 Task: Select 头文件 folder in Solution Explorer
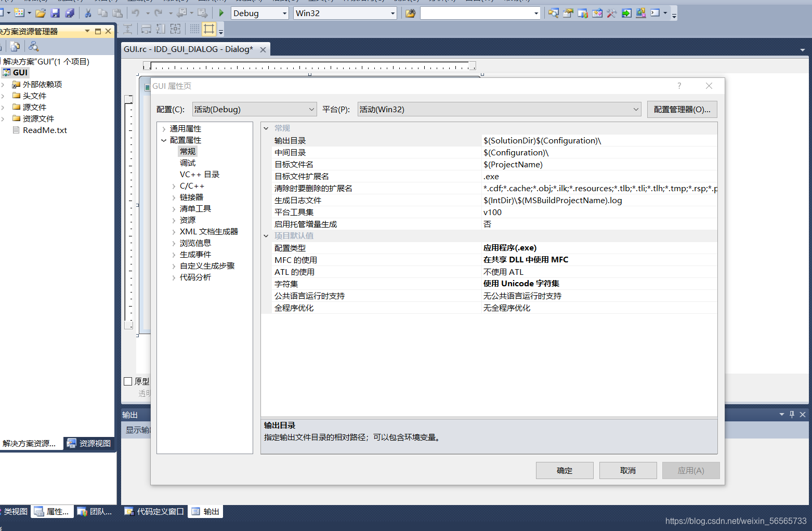(34, 96)
